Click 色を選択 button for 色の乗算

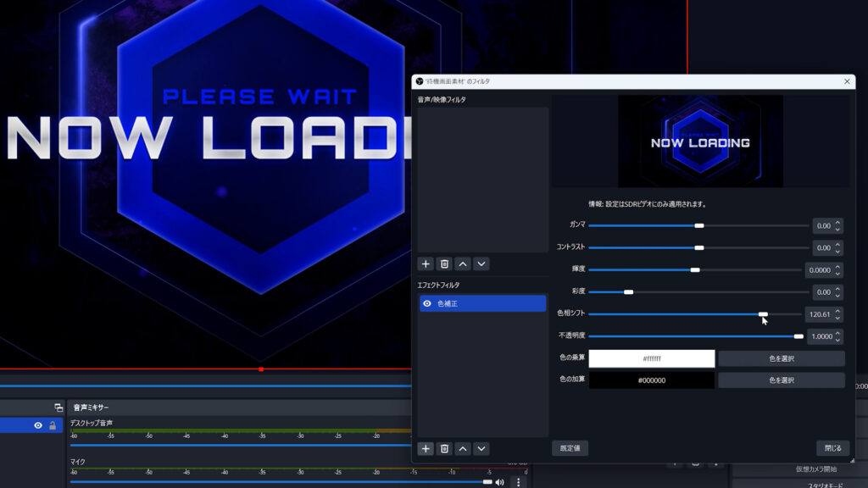point(781,358)
